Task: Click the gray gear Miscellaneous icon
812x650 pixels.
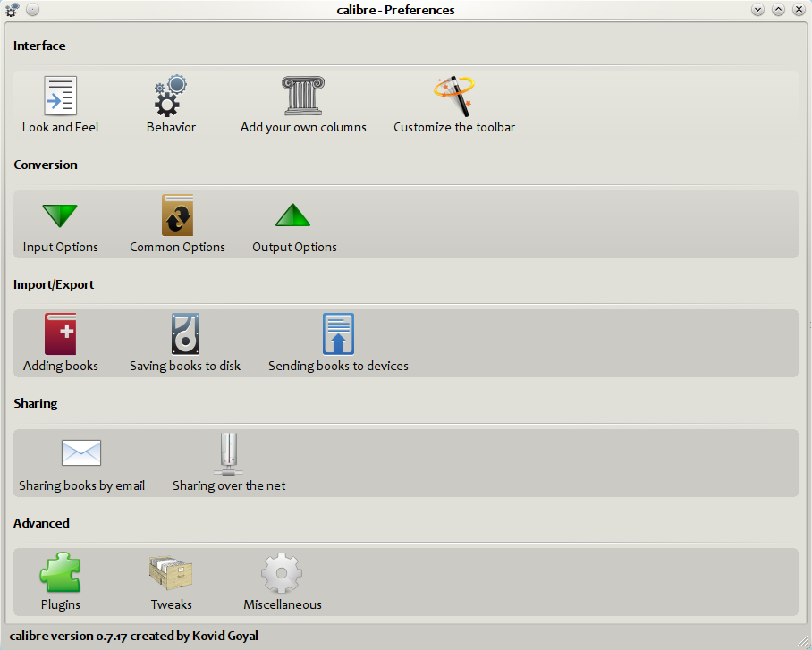Action: [x=282, y=573]
